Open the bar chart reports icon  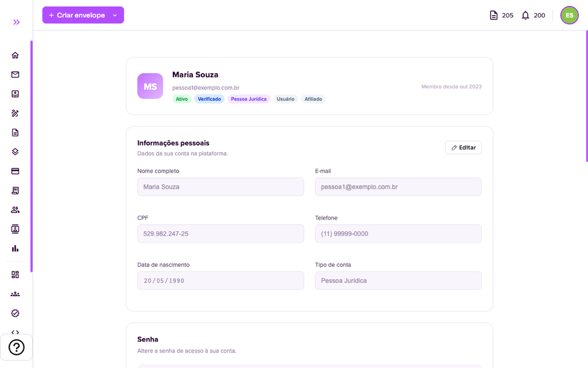pyautogui.click(x=15, y=248)
